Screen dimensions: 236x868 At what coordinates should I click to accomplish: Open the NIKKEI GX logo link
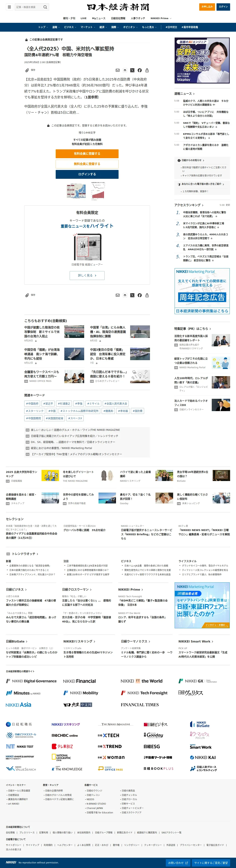[198, 681]
